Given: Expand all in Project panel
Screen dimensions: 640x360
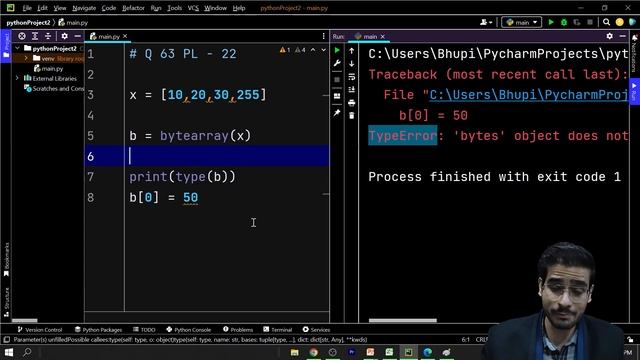Looking at the screenshot, I should pos(35,36).
